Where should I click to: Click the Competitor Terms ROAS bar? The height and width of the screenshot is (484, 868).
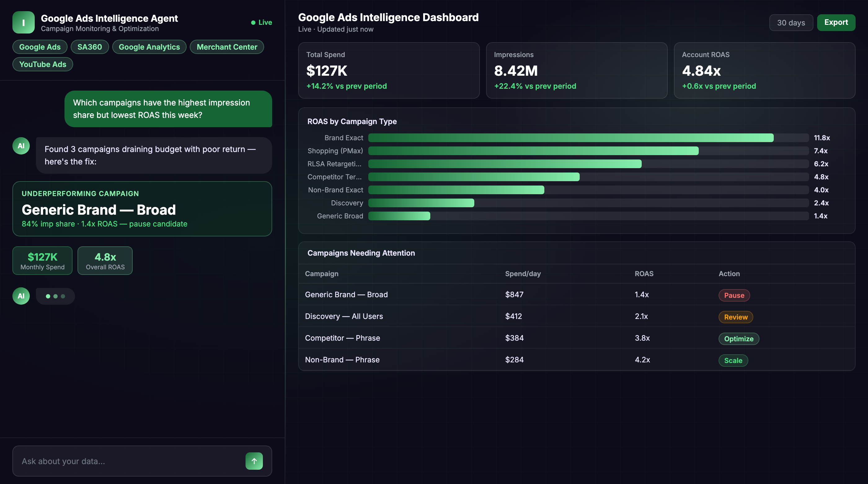[x=474, y=177]
